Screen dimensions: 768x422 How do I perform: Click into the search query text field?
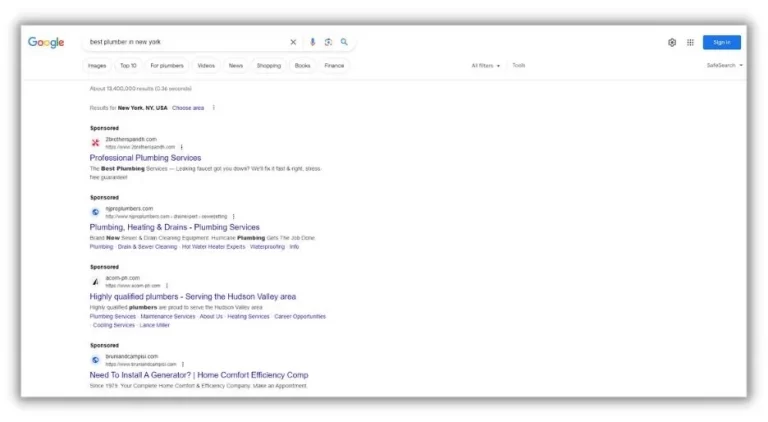(x=180, y=42)
